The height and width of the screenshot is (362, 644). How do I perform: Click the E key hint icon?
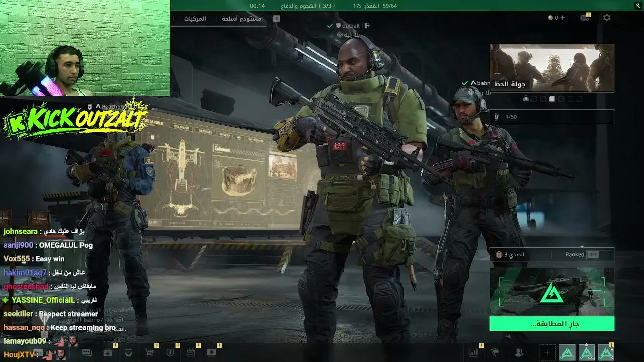(x=276, y=19)
